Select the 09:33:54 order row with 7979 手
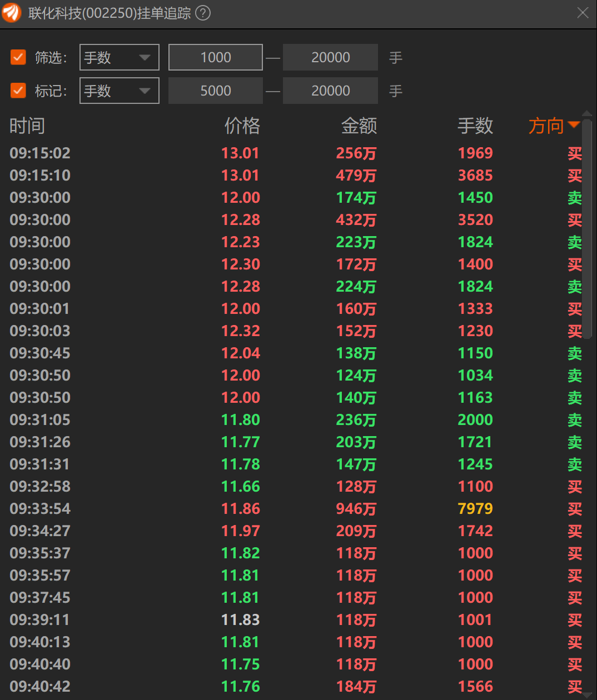Image resolution: width=597 pixels, height=700 pixels. [x=296, y=508]
